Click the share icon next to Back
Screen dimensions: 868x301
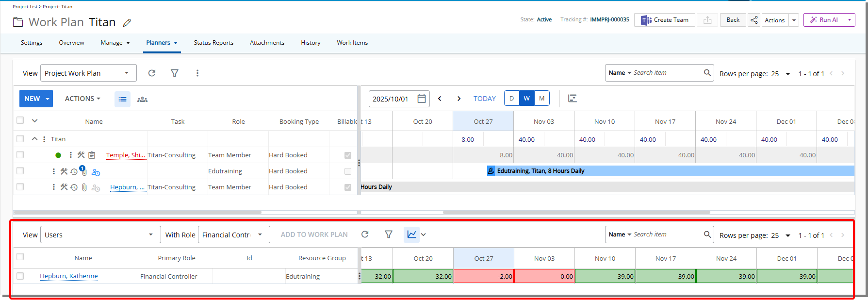coord(754,20)
